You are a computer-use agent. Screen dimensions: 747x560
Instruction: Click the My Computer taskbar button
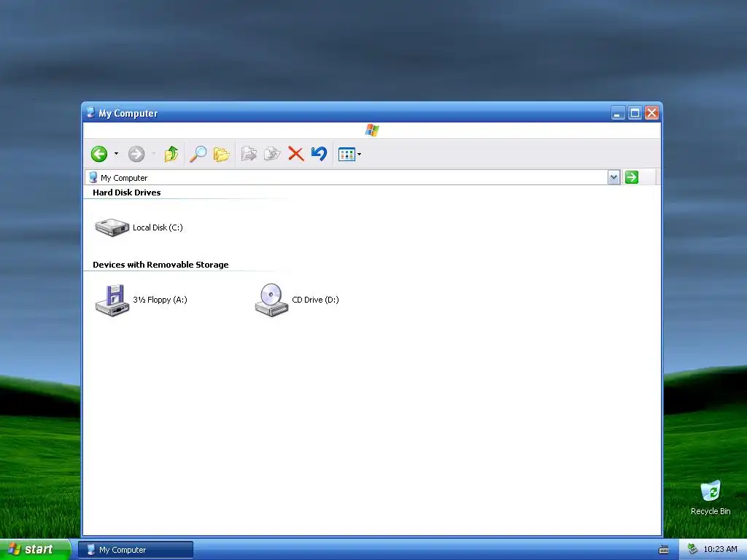136,550
